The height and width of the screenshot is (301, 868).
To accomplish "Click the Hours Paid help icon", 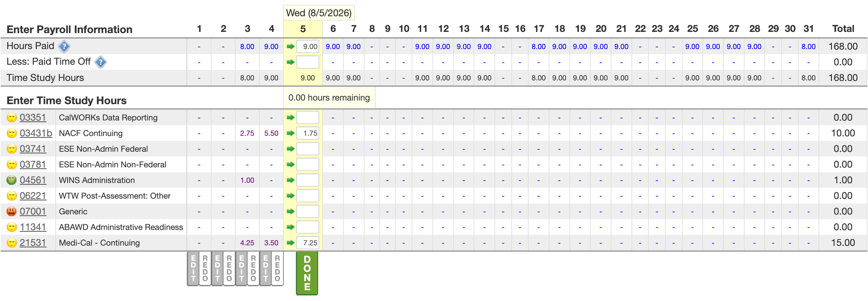I will pyautogui.click(x=64, y=46).
